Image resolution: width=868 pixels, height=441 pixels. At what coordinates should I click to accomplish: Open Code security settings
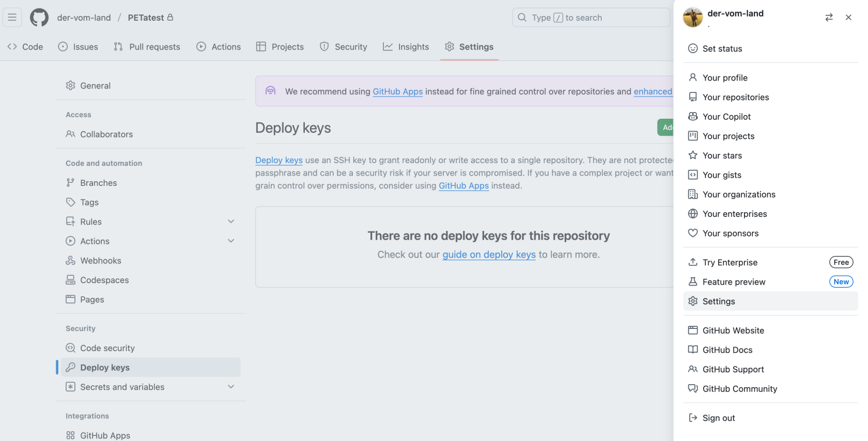tap(151, 348)
